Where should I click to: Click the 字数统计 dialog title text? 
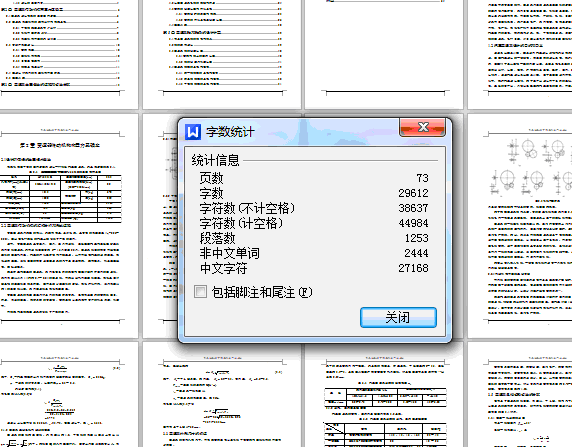pos(230,132)
